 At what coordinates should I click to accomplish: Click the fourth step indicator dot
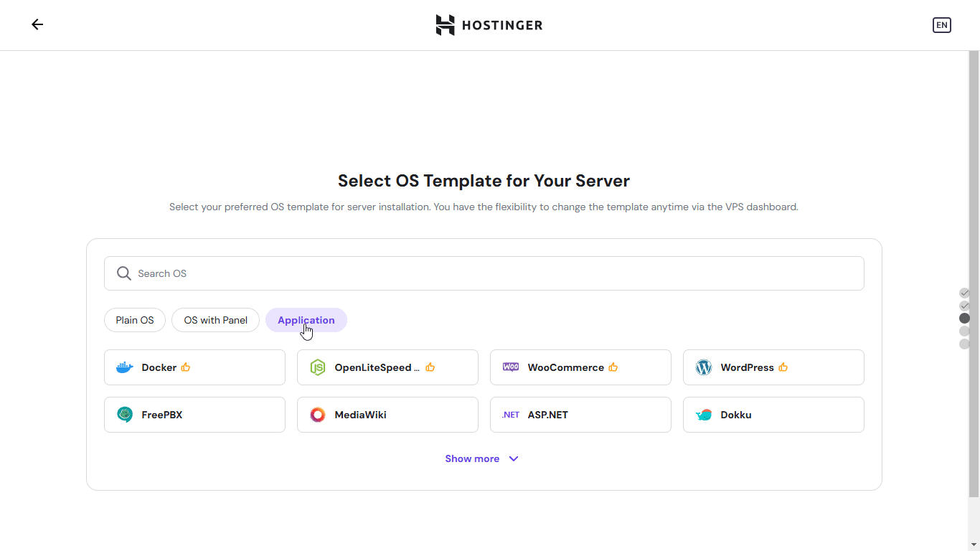pyautogui.click(x=964, y=331)
